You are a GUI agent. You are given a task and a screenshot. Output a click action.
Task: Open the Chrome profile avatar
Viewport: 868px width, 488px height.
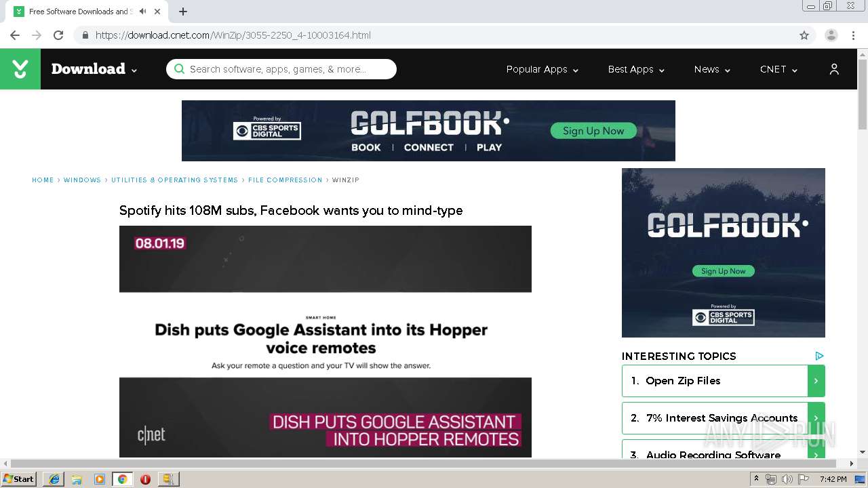click(831, 35)
